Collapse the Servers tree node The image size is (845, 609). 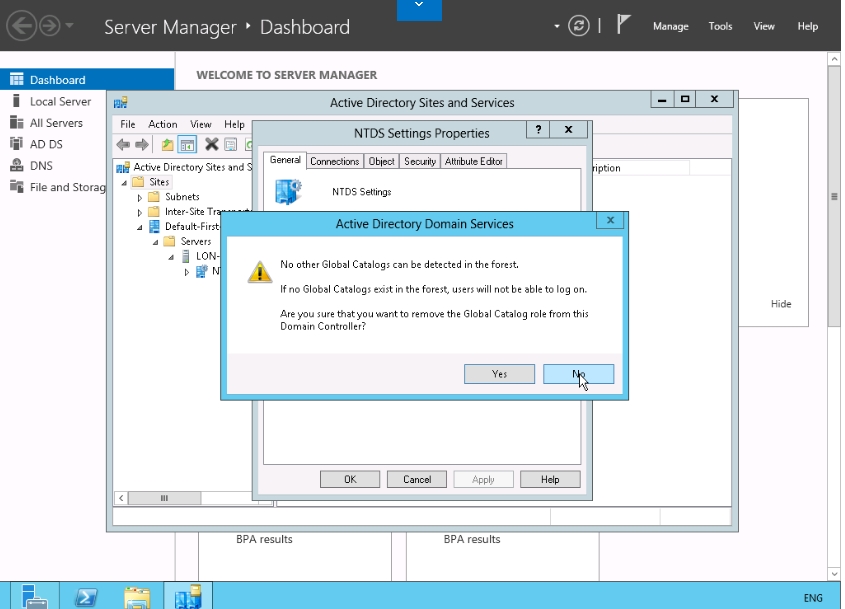click(155, 242)
